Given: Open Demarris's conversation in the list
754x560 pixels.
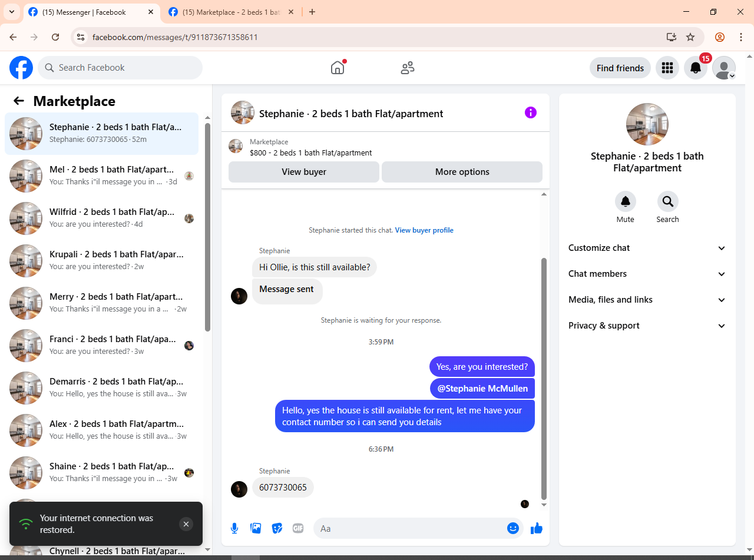Looking at the screenshot, I should [x=102, y=388].
